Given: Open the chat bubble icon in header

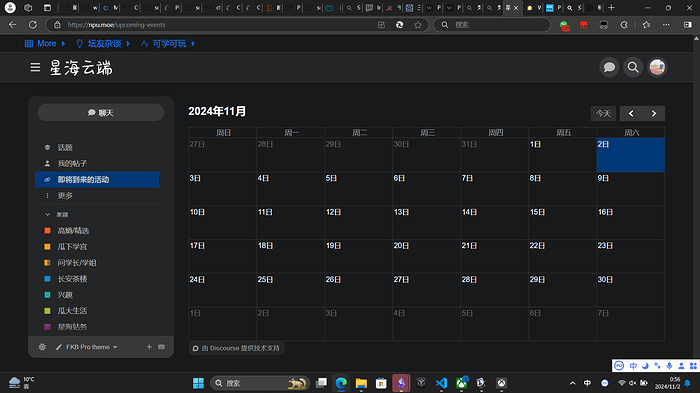Looking at the screenshot, I should [x=609, y=67].
